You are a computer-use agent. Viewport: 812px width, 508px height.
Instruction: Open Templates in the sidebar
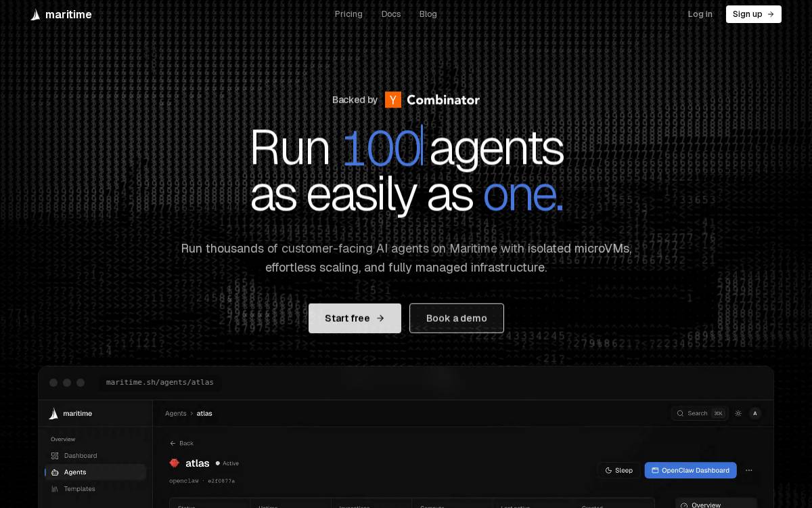coord(95,489)
